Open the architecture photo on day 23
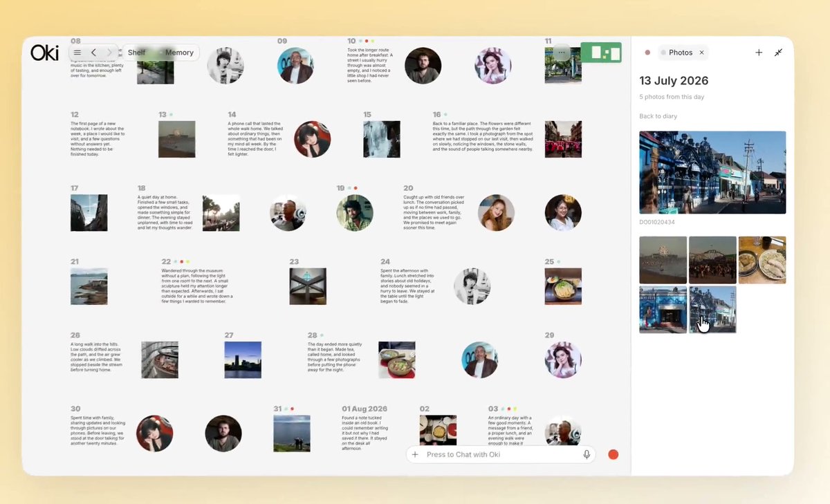This screenshot has height=504, width=830. [308, 286]
